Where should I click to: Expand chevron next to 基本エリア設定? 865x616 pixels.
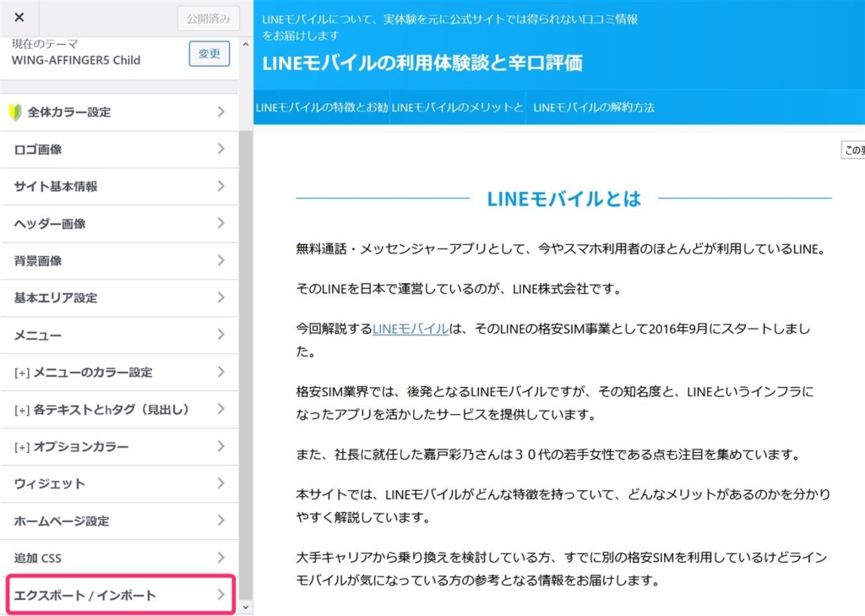tap(221, 297)
